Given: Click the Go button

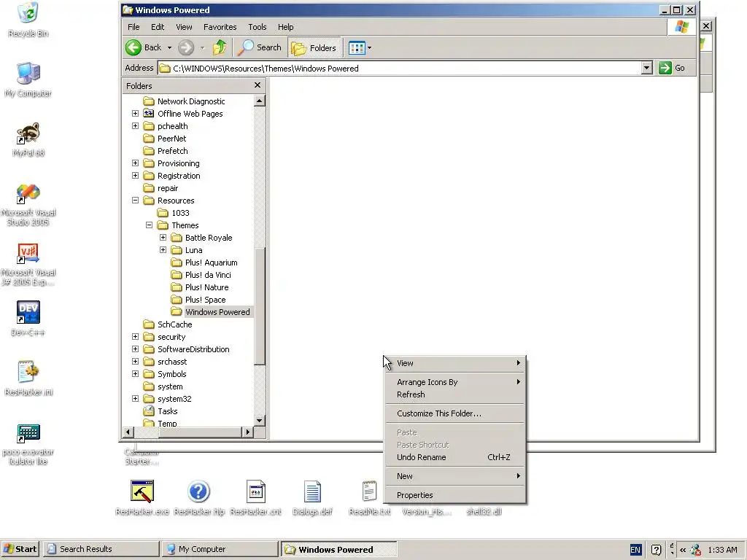Looking at the screenshot, I should (672, 68).
